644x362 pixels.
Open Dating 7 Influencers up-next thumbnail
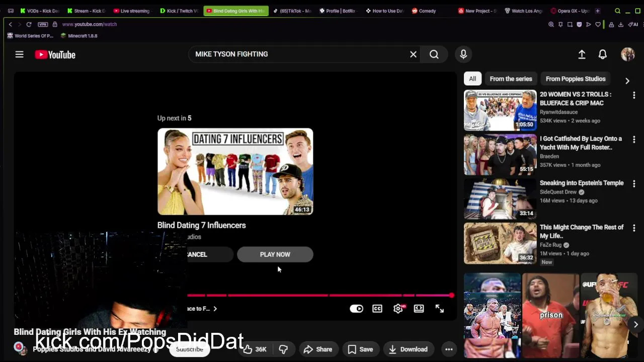[x=235, y=171]
